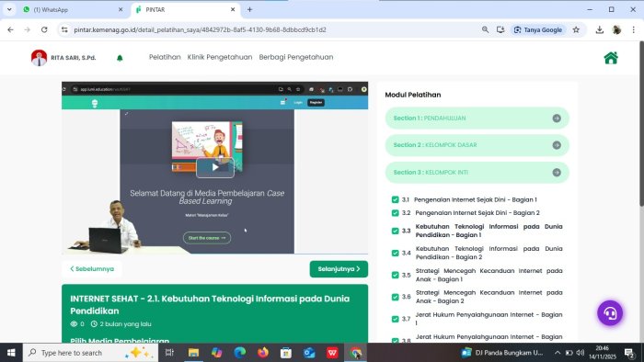Expand Section 2 KELOMPOK DASAR
This screenshot has width=644, height=362.
click(x=477, y=145)
